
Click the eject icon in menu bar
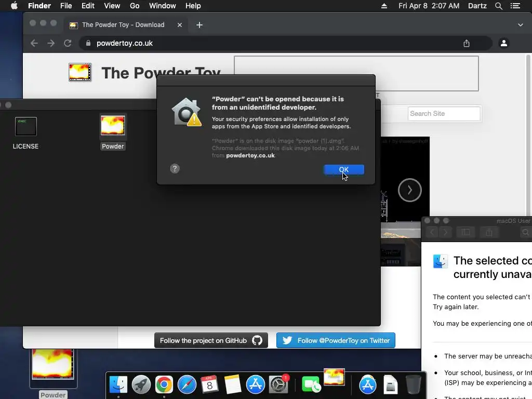384,6
